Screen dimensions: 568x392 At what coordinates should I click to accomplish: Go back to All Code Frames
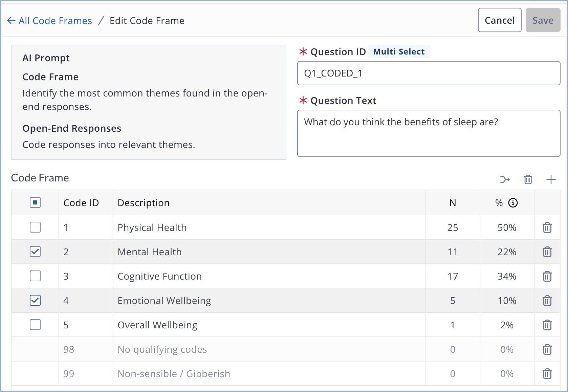49,21
